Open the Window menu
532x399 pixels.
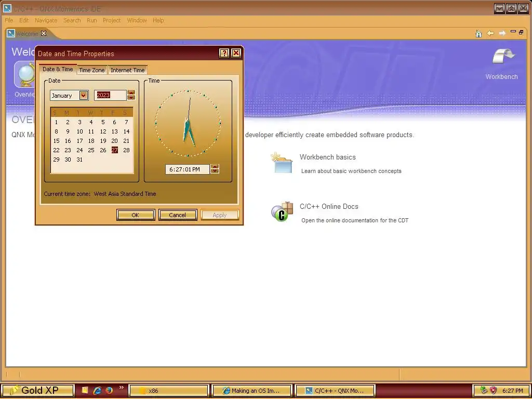(x=137, y=20)
